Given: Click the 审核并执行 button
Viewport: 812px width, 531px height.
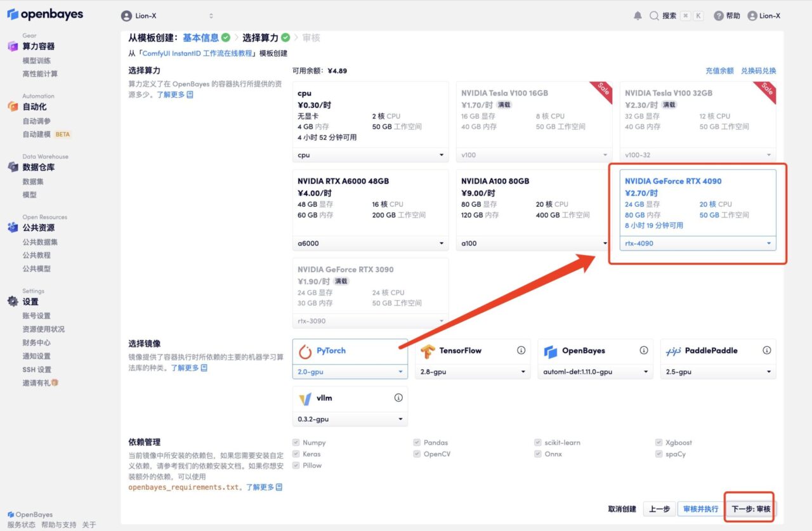Looking at the screenshot, I should tap(700, 509).
